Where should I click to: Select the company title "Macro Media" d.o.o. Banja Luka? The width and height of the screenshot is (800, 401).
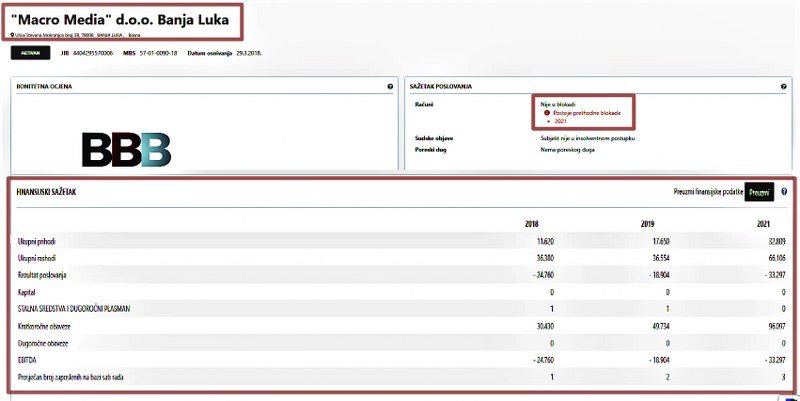120,20
